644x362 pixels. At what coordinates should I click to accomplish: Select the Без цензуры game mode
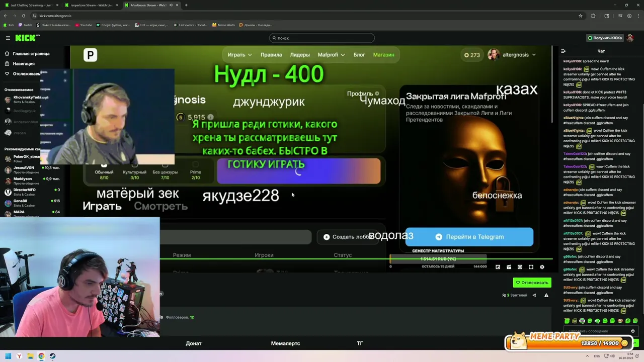(x=165, y=171)
